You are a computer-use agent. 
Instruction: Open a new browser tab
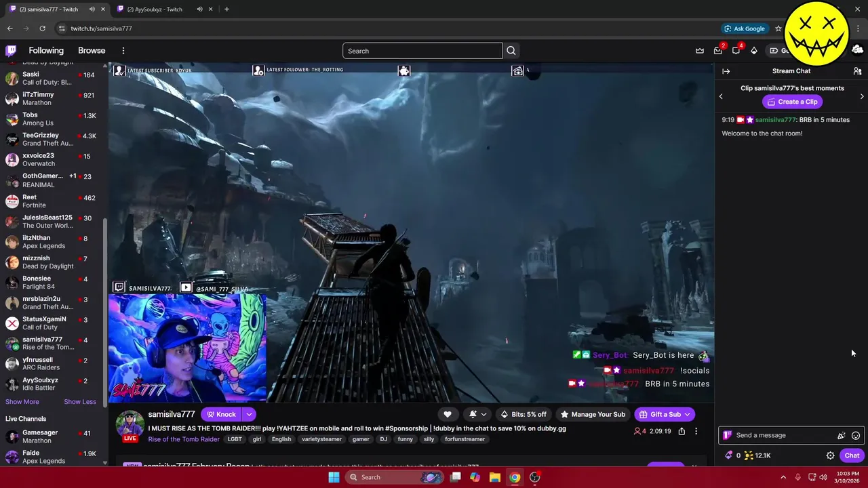tap(226, 9)
